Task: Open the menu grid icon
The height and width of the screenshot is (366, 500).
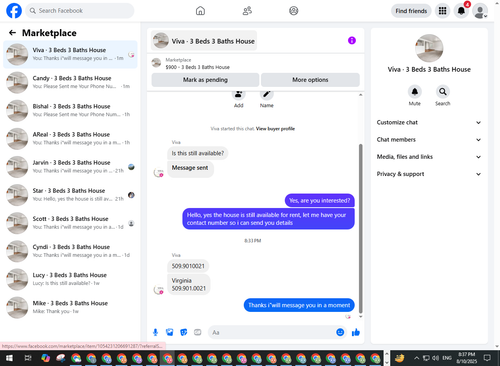Action: [x=442, y=11]
